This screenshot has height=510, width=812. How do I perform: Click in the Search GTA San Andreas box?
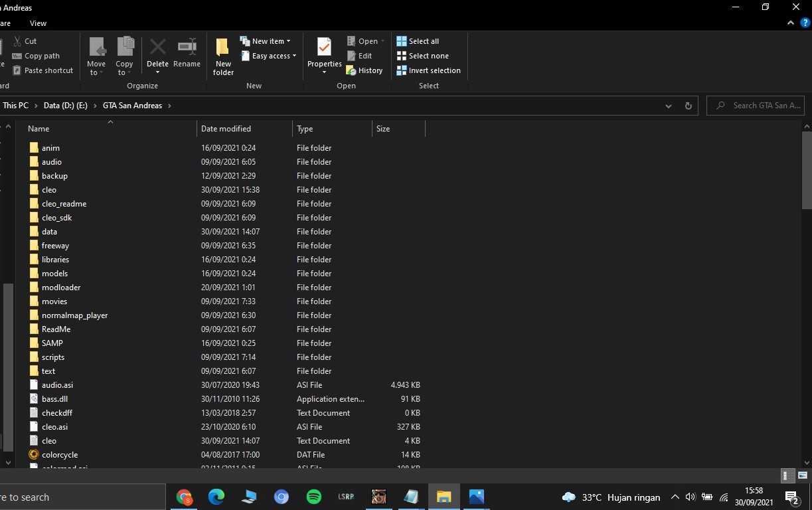pyautogui.click(x=756, y=106)
